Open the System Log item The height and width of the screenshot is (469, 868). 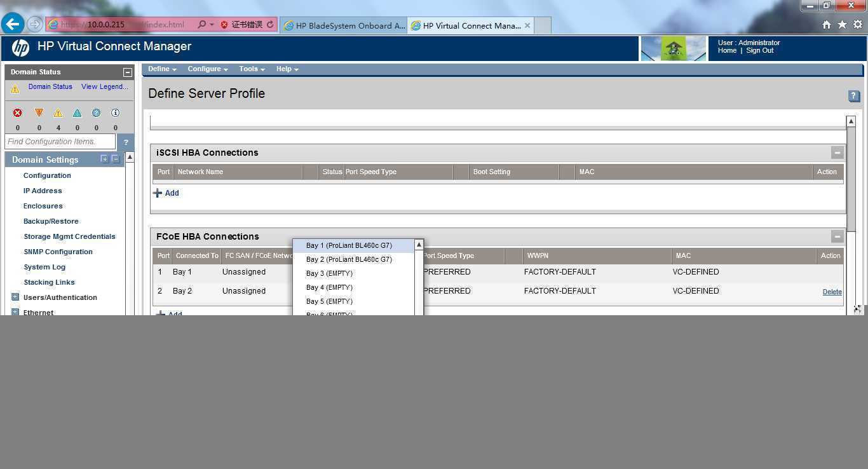coord(44,267)
